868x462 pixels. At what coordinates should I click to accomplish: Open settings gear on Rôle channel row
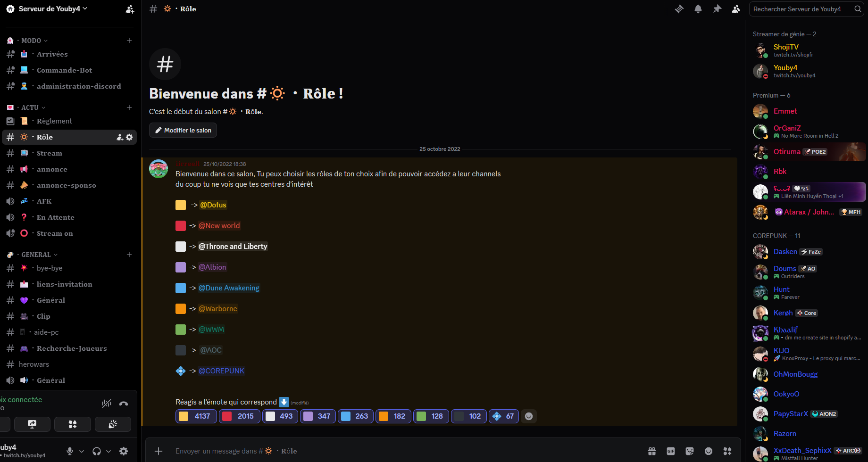click(129, 137)
